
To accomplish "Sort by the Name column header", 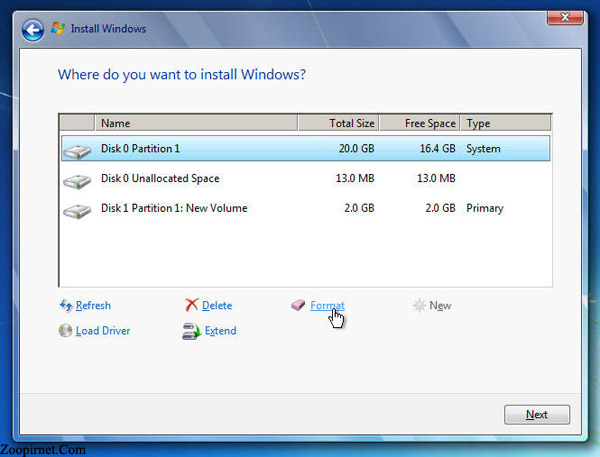I will [196, 123].
